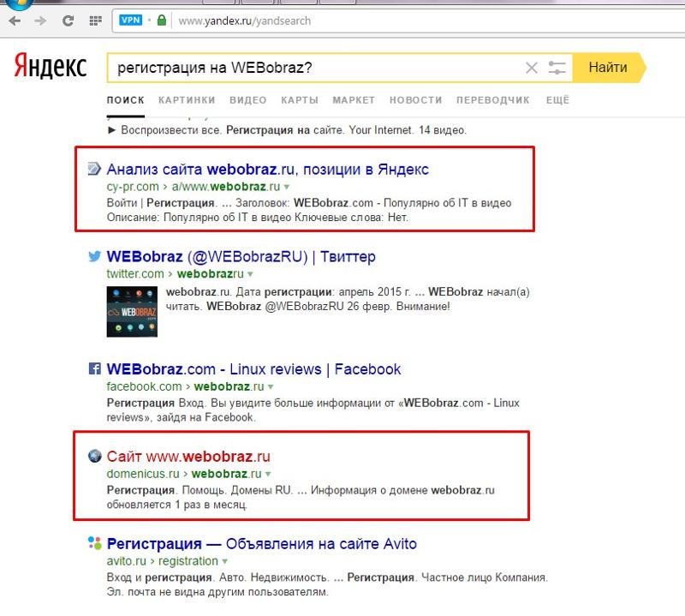This screenshot has width=685, height=616.
Task: Expand the ЕЩЁ menu
Action: pyautogui.click(x=557, y=100)
